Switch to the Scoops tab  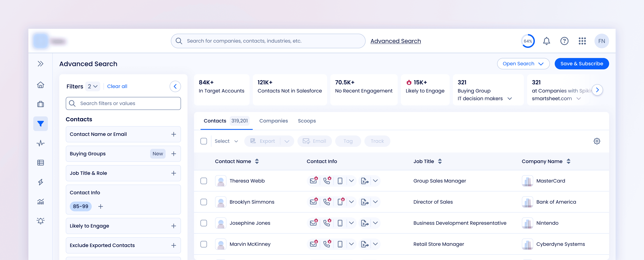[307, 121]
